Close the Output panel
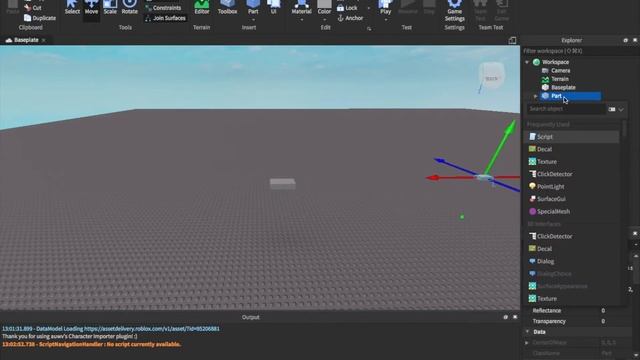 pos(515,317)
